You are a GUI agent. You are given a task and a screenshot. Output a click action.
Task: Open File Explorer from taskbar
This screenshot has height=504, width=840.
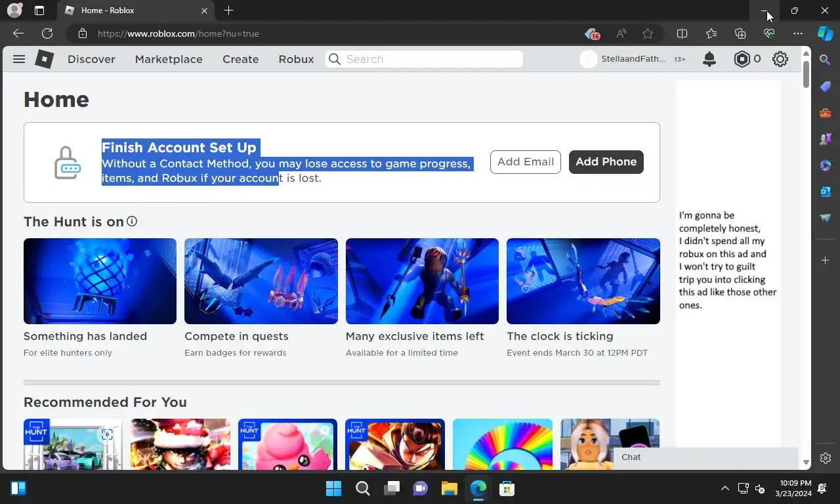449,488
